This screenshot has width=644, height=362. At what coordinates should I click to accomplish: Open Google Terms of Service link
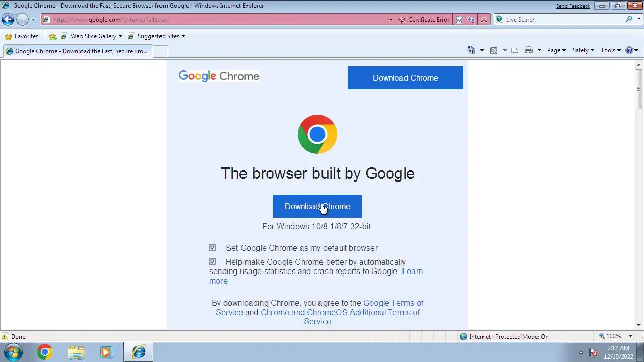[393, 303]
